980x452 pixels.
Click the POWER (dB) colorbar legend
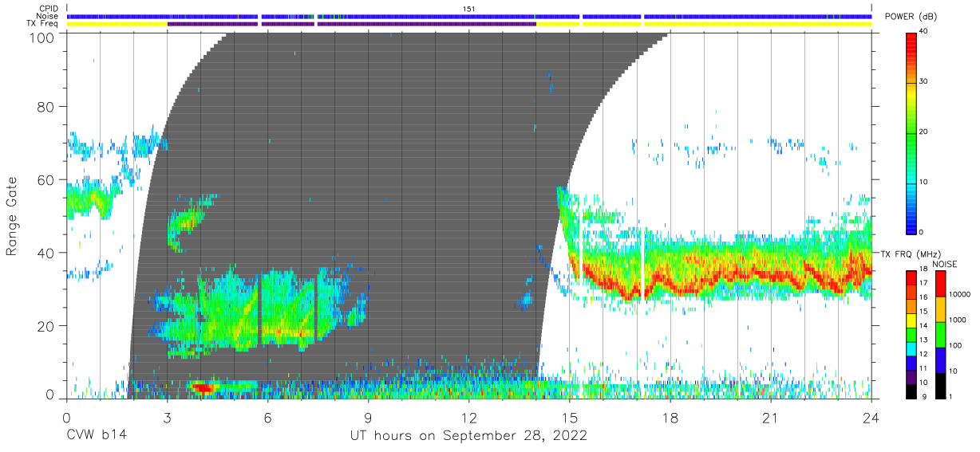point(911,132)
